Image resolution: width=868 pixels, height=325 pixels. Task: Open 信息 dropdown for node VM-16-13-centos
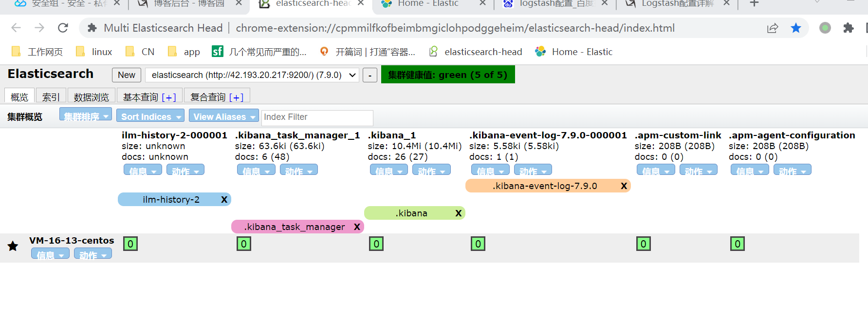click(x=50, y=254)
